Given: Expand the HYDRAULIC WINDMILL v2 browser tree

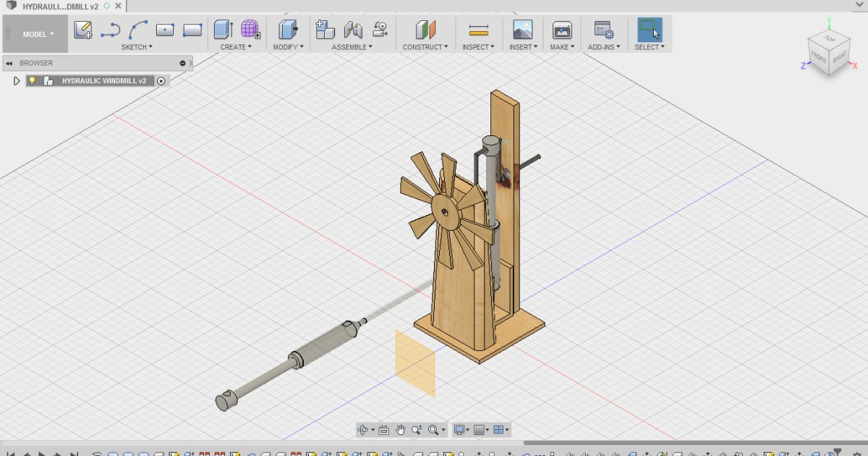Looking at the screenshot, I should coord(16,80).
